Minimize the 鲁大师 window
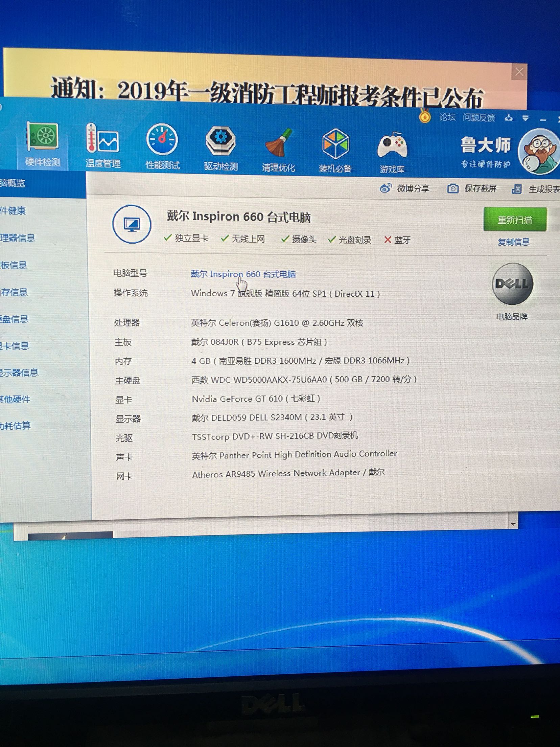Image resolution: width=560 pixels, height=747 pixels. pos(543,119)
